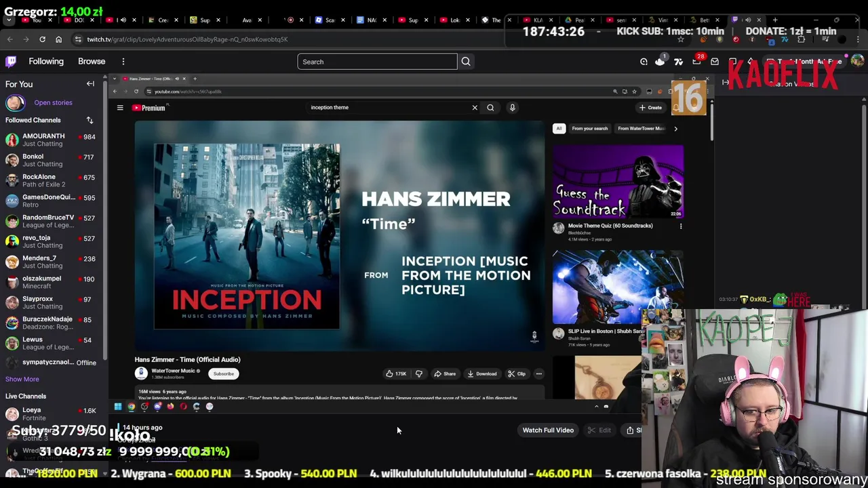Screen dimensions: 868x488
Task: Clear the inception theme search text
Action: [475, 108]
